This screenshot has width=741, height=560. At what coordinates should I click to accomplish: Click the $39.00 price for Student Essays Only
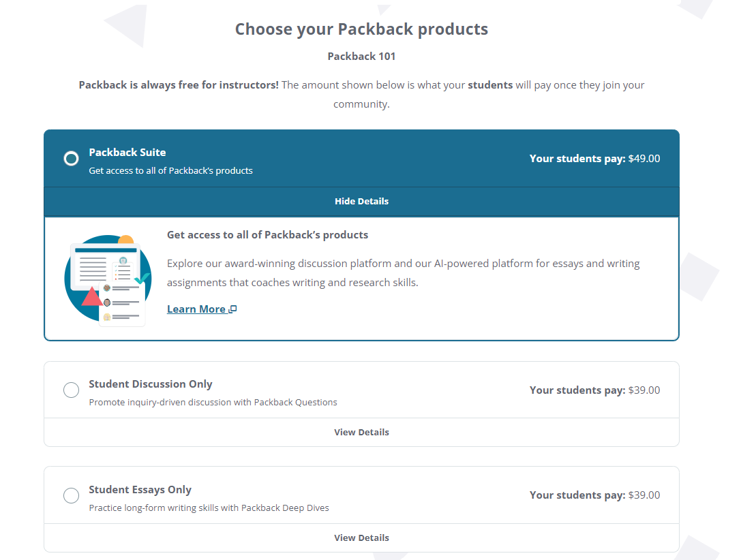[644, 495]
